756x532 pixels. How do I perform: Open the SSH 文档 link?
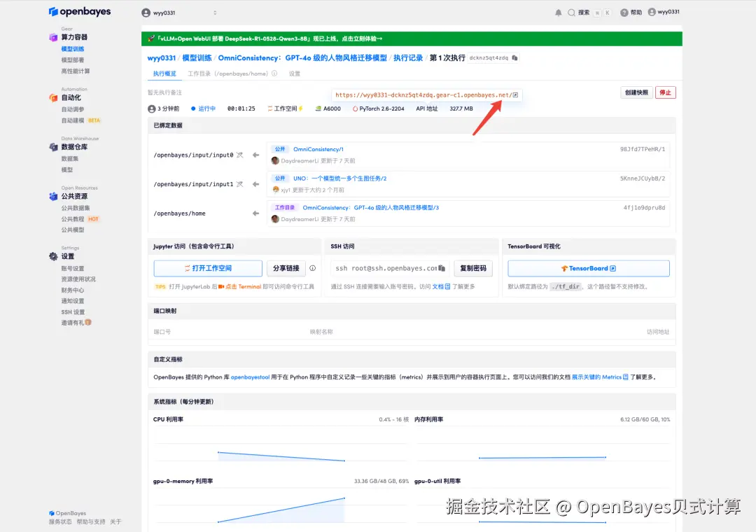tap(441, 286)
